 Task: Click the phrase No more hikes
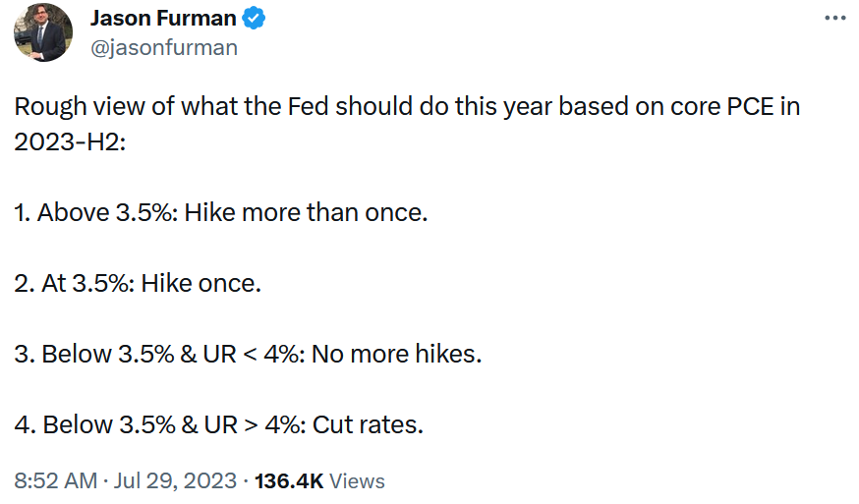pyautogui.click(x=397, y=354)
